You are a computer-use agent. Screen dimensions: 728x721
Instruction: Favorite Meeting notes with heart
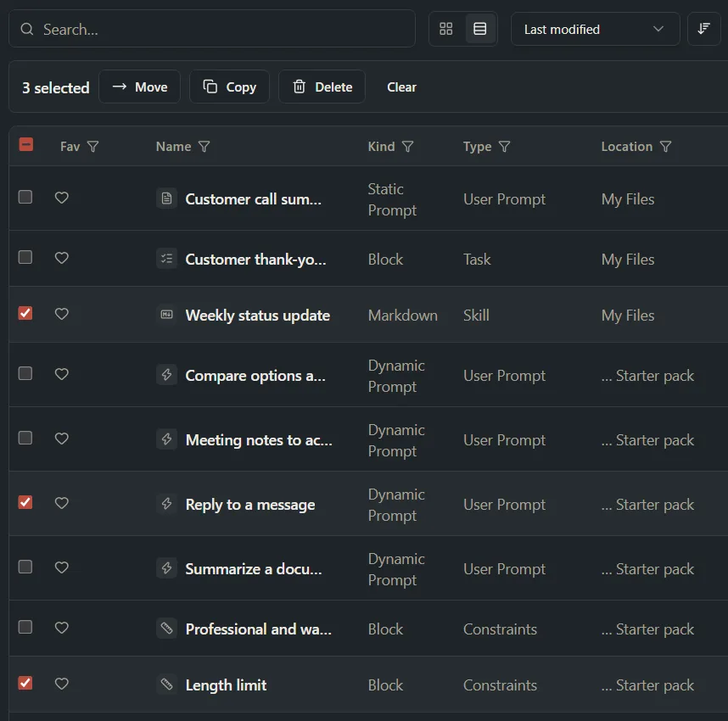(x=62, y=439)
